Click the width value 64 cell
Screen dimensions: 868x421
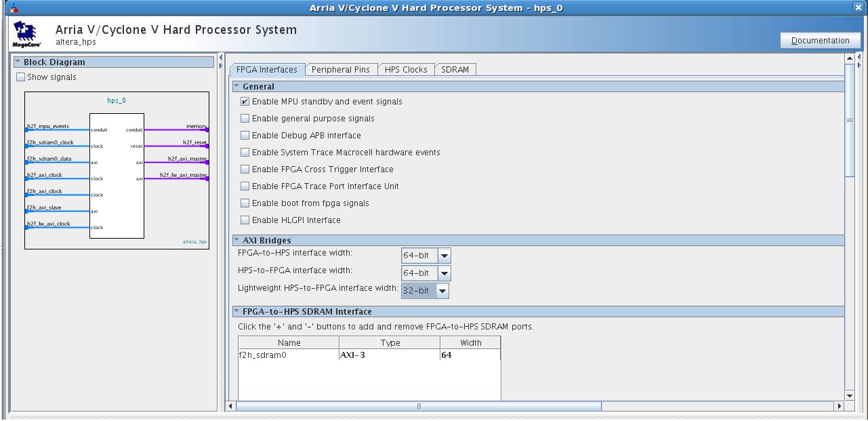click(x=470, y=355)
